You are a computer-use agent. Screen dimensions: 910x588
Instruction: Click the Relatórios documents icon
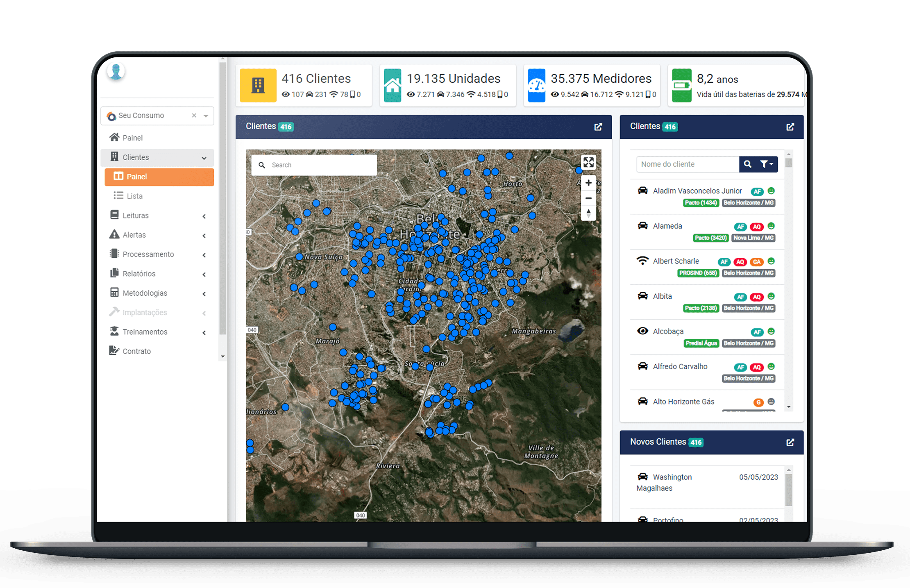click(x=114, y=273)
